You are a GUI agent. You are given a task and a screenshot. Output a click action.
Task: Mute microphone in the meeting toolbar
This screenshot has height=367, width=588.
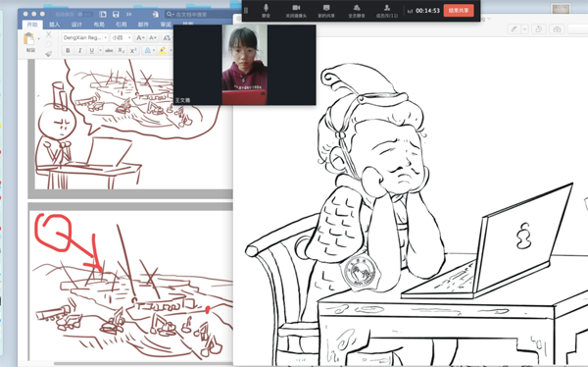click(266, 11)
